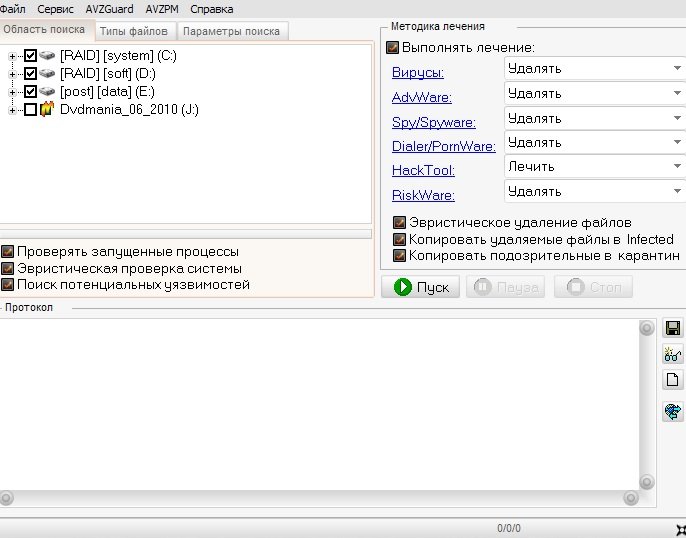Click the icon in the status bar corner

[681, 530]
